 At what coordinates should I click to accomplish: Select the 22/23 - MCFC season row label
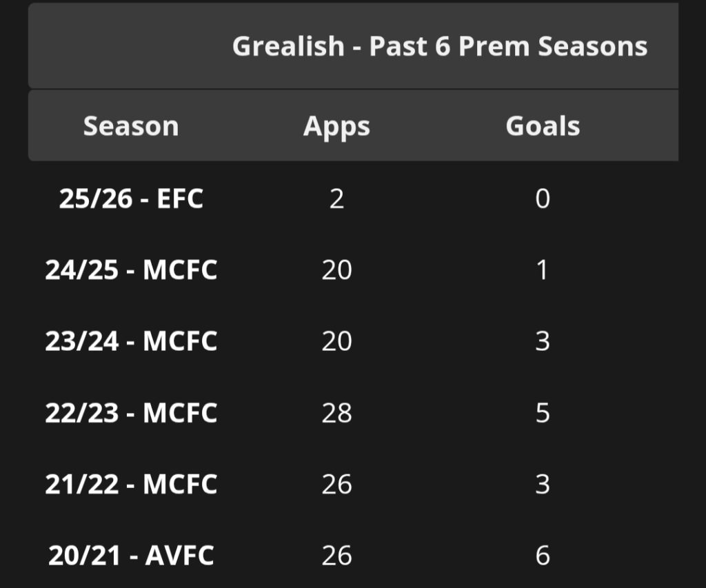coord(131,413)
